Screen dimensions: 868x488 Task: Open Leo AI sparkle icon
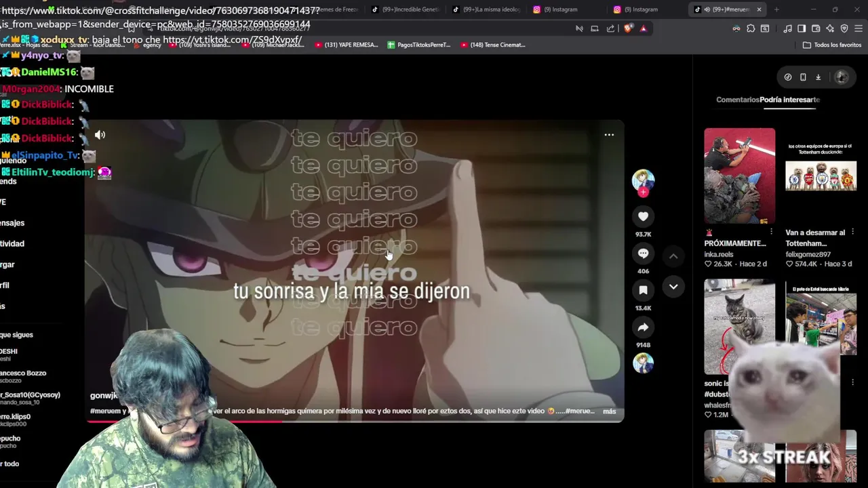click(830, 28)
